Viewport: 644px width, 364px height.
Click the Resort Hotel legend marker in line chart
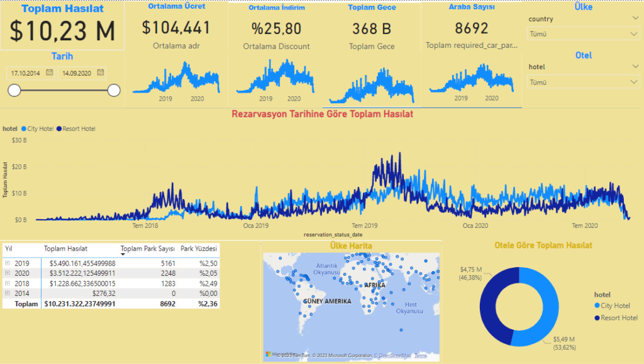click(59, 129)
